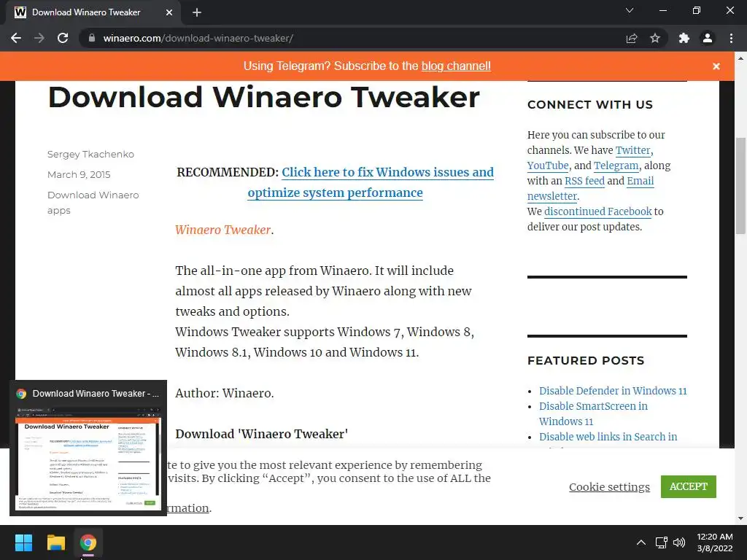
Task: Click the scrollbar's down arrow
Action: point(740,518)
